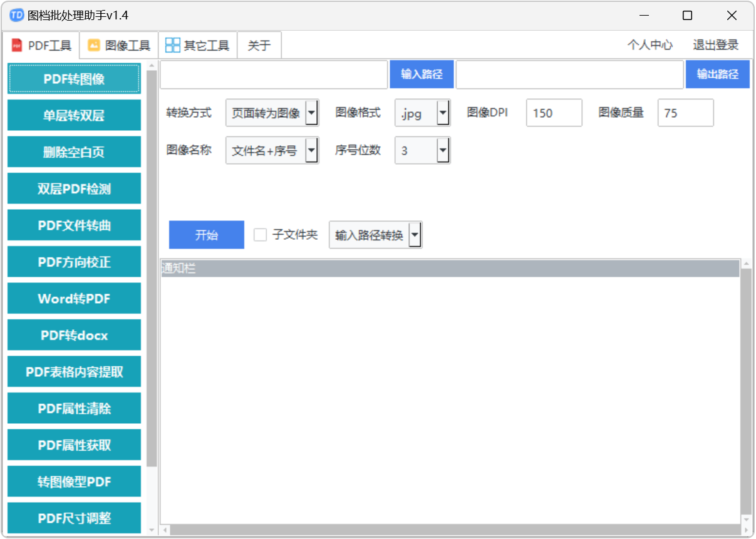Edit the 图像DPI value field
The image size is (756, 539).
[554, 113]
